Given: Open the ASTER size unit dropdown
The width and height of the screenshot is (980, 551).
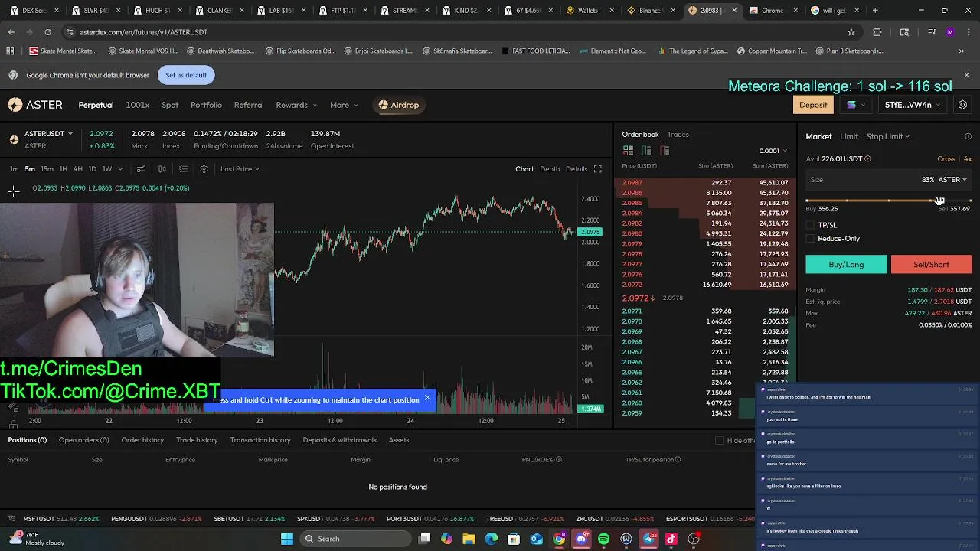Looking at the screenshot, I should 952,180.
